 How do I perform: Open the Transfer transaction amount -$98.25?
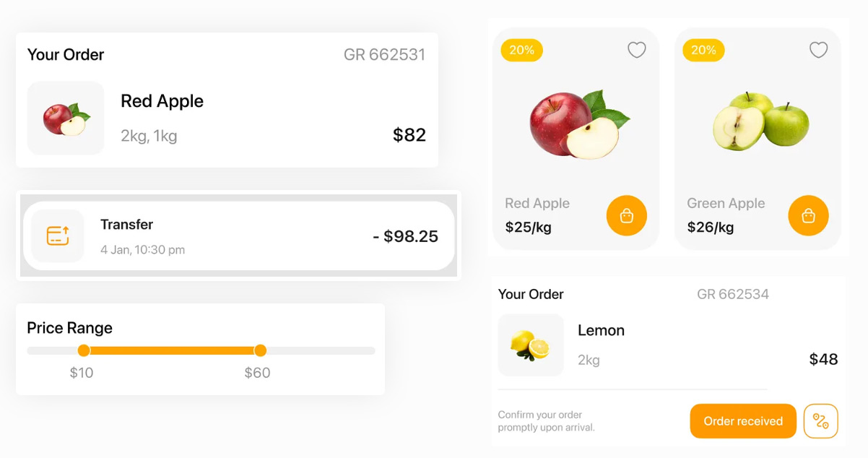[405, 236]
